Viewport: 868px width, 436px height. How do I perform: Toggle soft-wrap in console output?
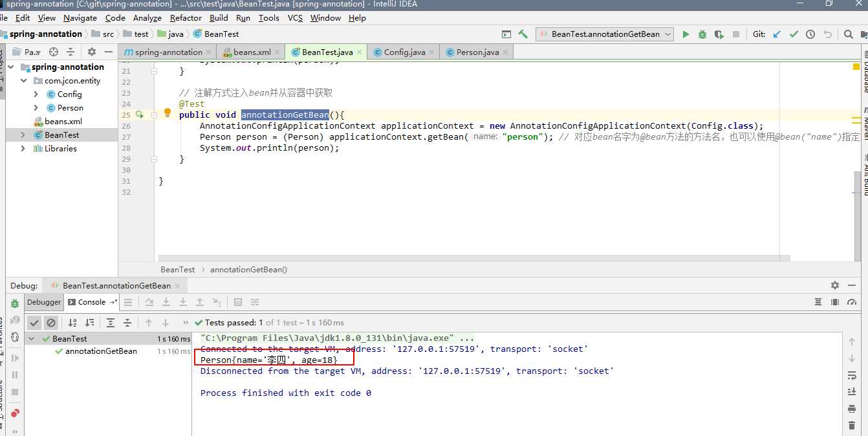852,375
